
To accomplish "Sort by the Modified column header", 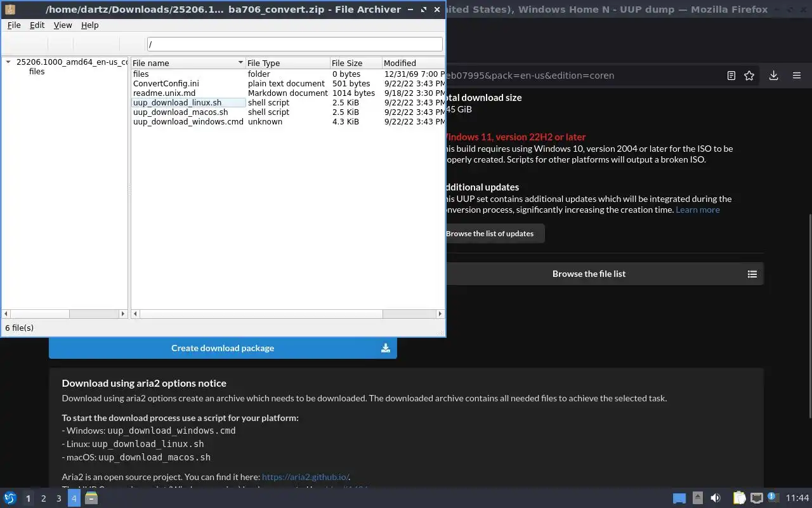I will point(413,63).
